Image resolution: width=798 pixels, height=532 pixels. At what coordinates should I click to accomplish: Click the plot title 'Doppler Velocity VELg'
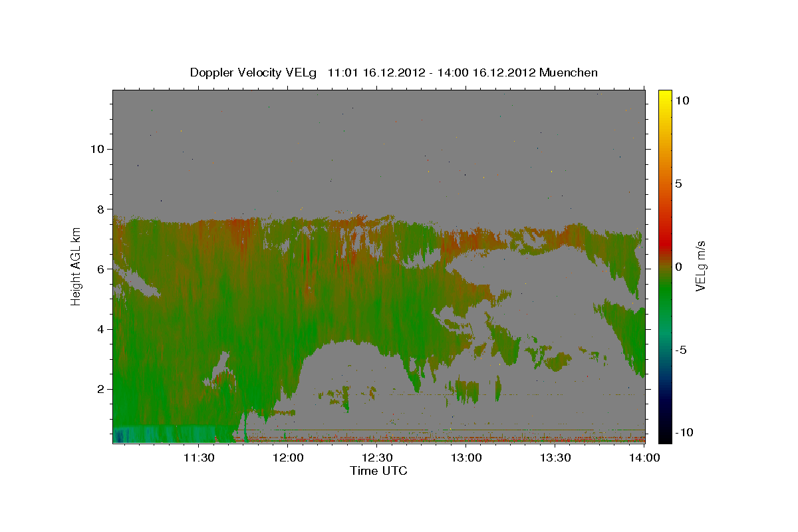[x=255, y=72]
